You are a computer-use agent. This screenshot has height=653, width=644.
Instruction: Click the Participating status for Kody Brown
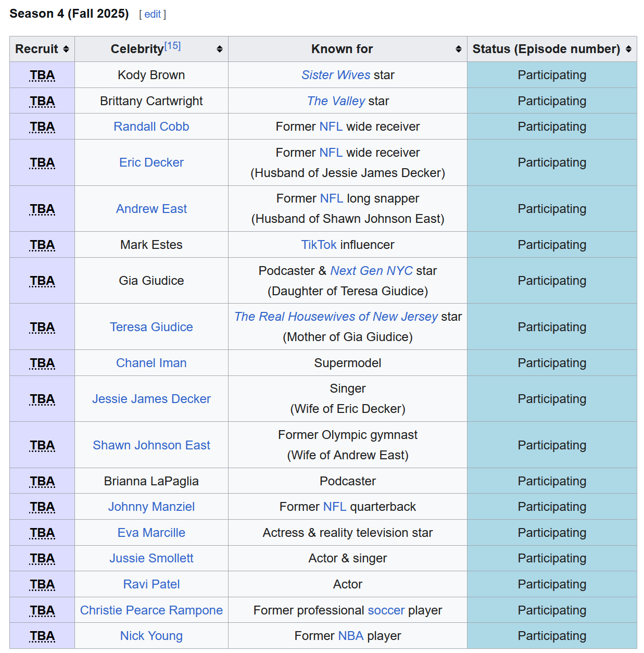coord(552,75)
